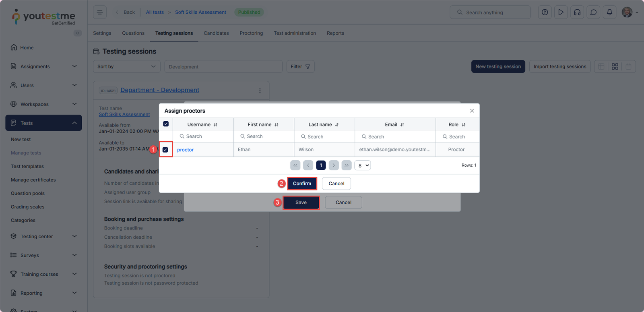Click the play tutorial icon
The height and width of the screenshot is (312, 644).
click(561, 12)
